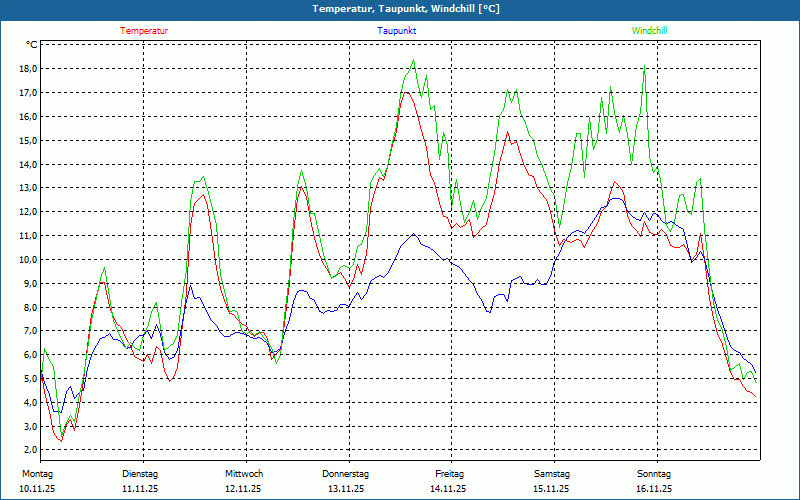Select the Freitag day label
800x500 pixels.
[449, 474]
